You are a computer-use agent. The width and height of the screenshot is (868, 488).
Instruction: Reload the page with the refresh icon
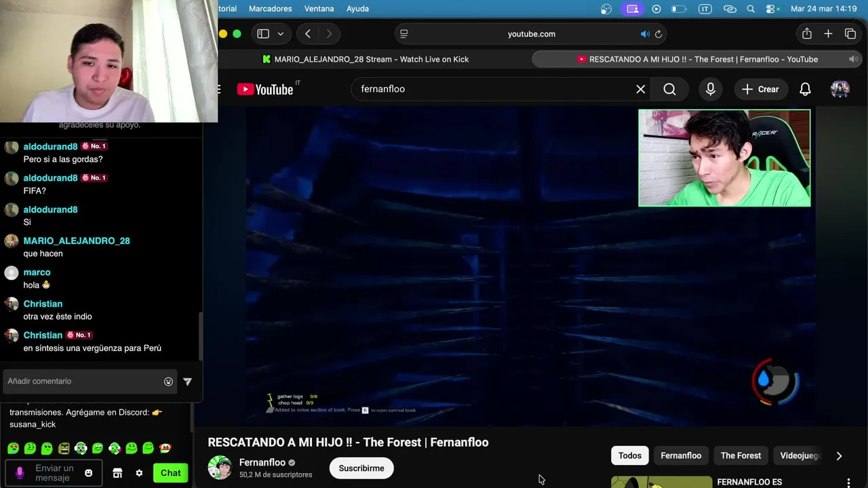(x=658, y=34)
